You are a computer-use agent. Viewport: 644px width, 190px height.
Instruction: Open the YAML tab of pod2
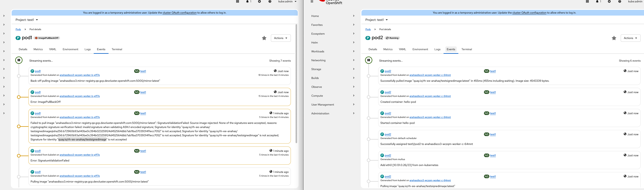point(402,49)
